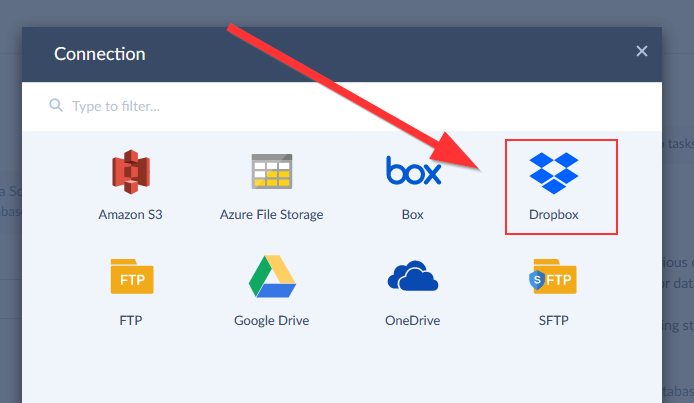
Task: Open the FTP folder connector icon
Action: (132, 276)
